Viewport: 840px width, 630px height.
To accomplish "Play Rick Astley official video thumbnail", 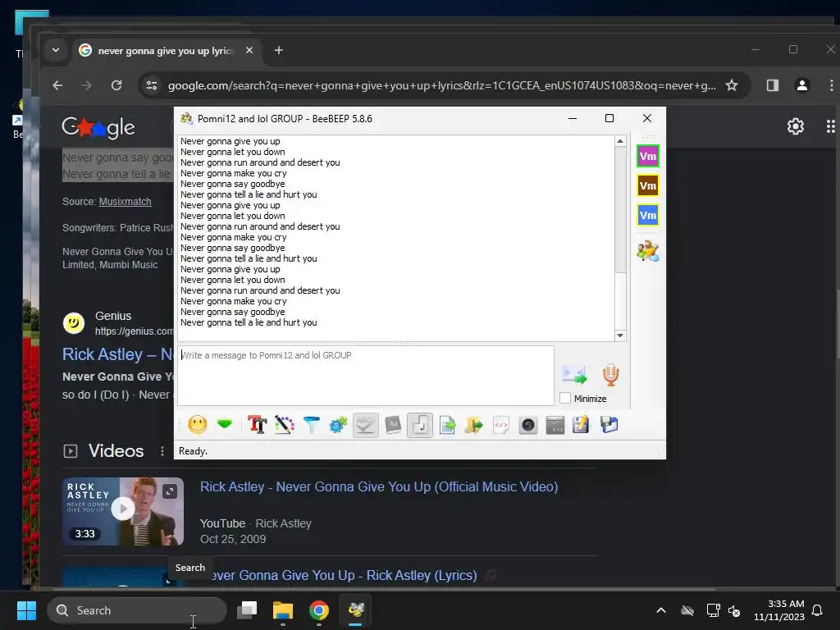I will click(123, 512).
